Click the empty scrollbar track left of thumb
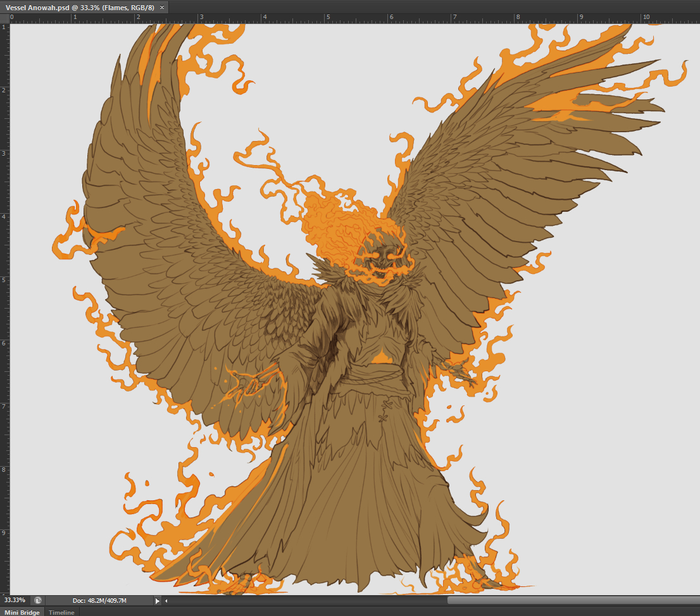700x616 pixels. tap(304, 601)
